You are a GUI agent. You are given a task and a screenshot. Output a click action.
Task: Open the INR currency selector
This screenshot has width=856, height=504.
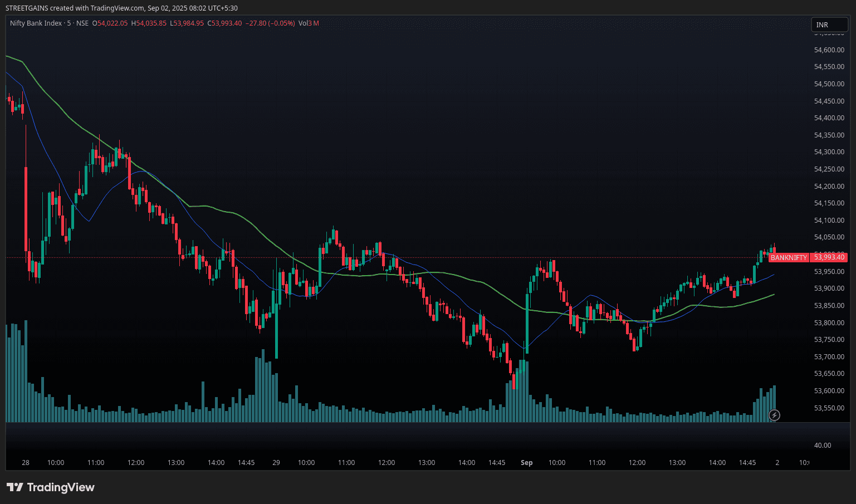[x=829, y=25]
